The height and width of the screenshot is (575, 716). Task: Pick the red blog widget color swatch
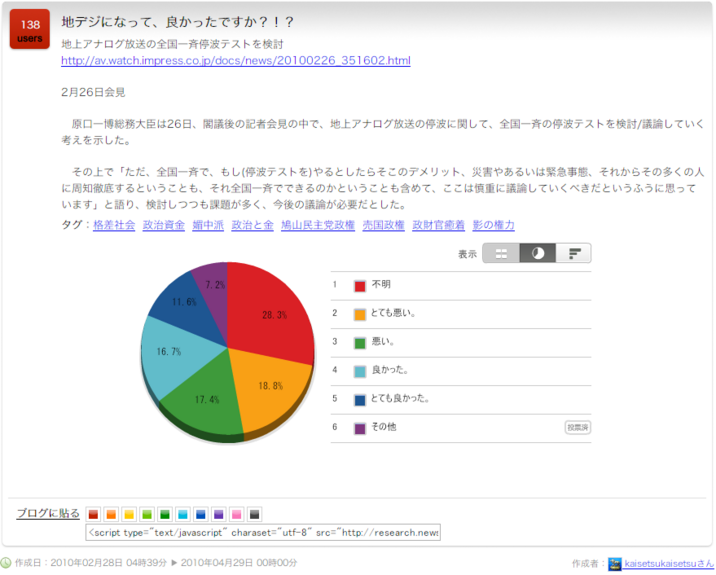pyautogui.click(x=93, y=514)
